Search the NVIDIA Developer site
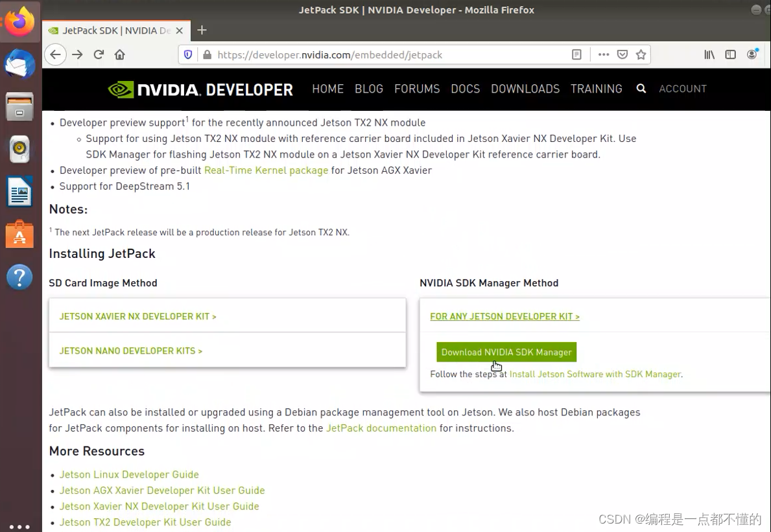 (x=641, y=88)
